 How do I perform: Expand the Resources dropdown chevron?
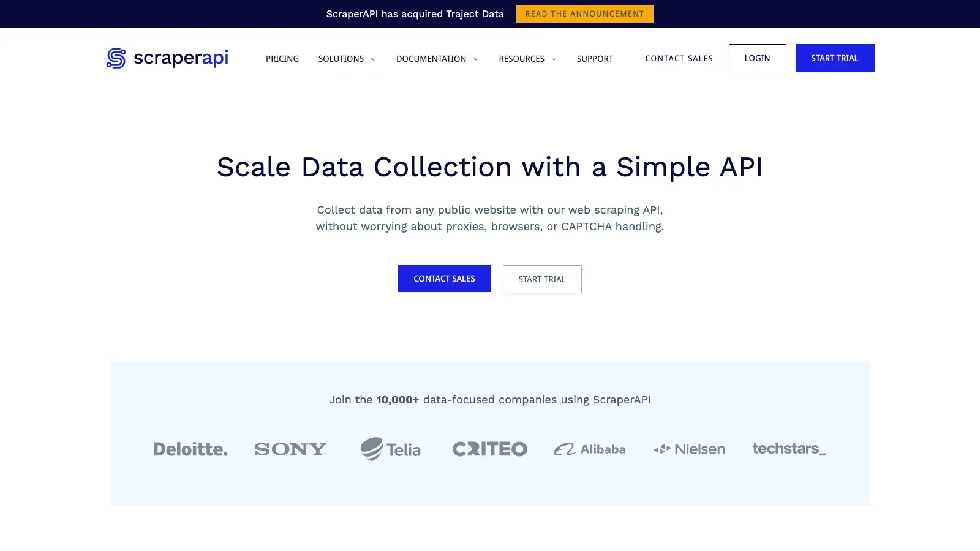pos(554,59)
